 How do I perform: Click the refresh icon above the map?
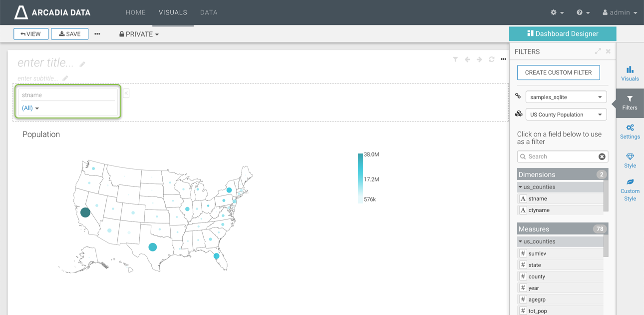click(x=491, y=59)
